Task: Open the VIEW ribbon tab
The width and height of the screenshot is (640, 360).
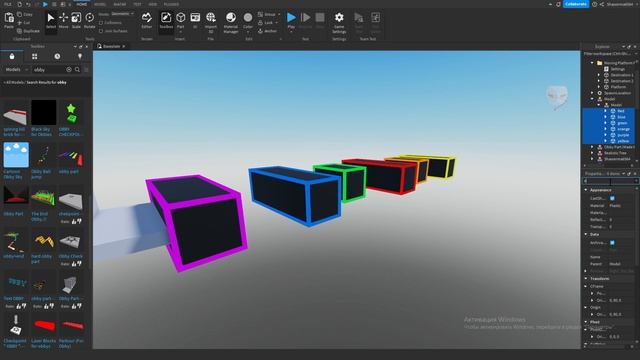Action: point(153,4)
